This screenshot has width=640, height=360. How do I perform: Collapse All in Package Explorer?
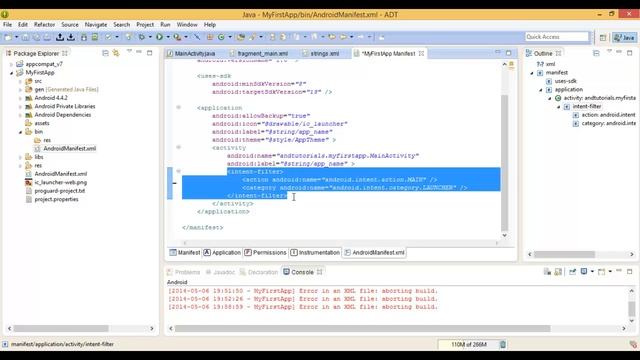pos(105,53)
